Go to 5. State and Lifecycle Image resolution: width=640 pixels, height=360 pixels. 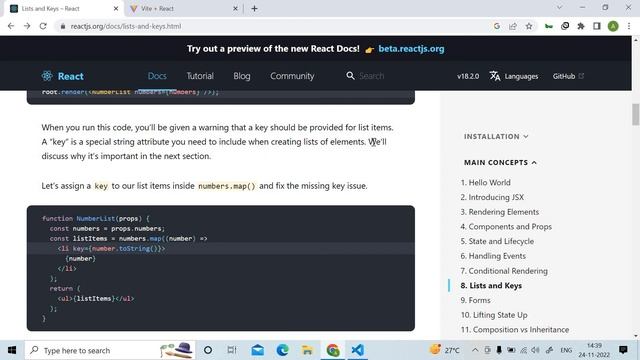point(497,241)
